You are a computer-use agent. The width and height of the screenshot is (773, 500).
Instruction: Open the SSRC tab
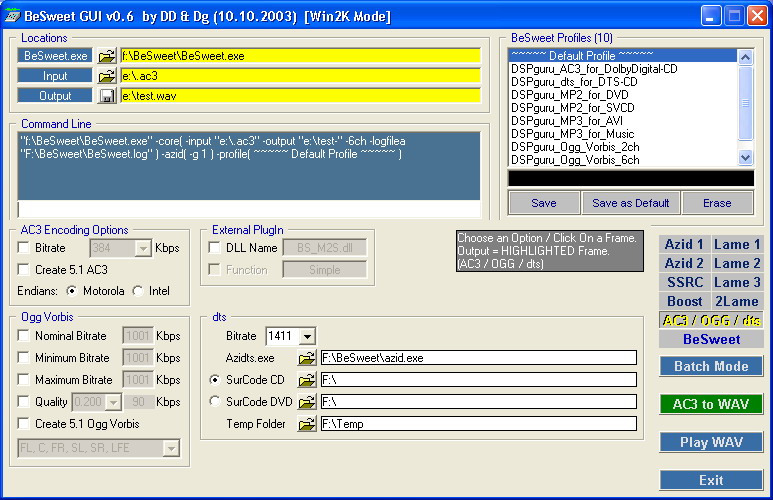coord(684,282)
